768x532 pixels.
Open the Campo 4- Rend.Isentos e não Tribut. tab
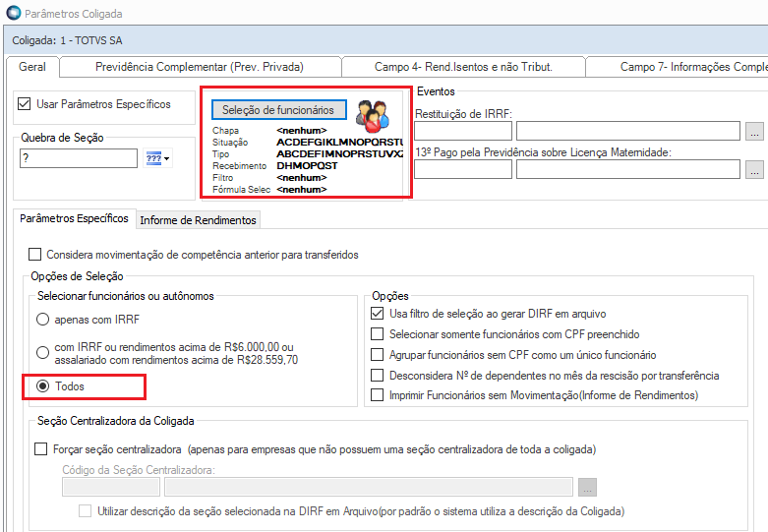point(463,67)
